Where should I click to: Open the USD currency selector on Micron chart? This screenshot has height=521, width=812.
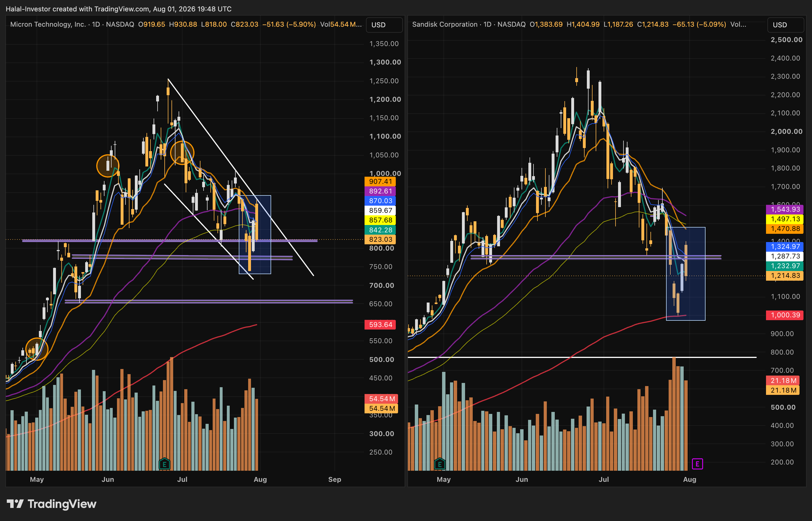pyautogui.click(x=384, y=25)
